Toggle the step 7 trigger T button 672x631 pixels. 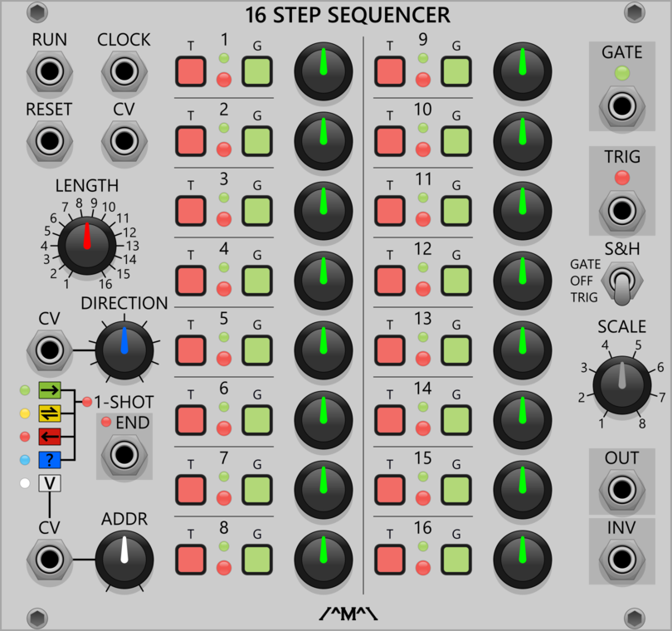tap(191, 490)
